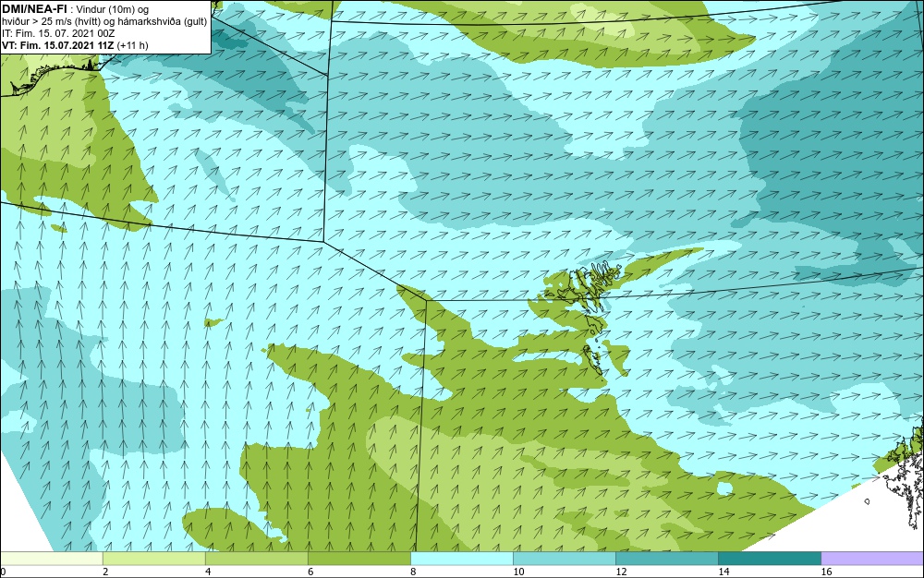Click the 6–8 m/s olive green legend swatch
Image resolution: width=924 pixels, height=578 pixels.
click(x=359, y=559)
